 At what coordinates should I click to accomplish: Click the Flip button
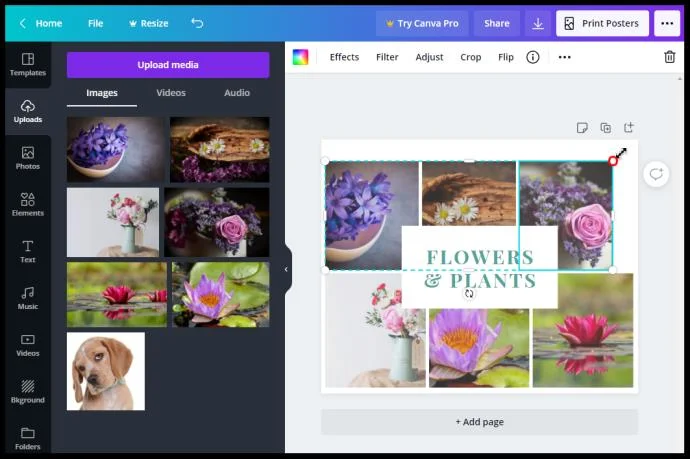[x=506, y=57]
